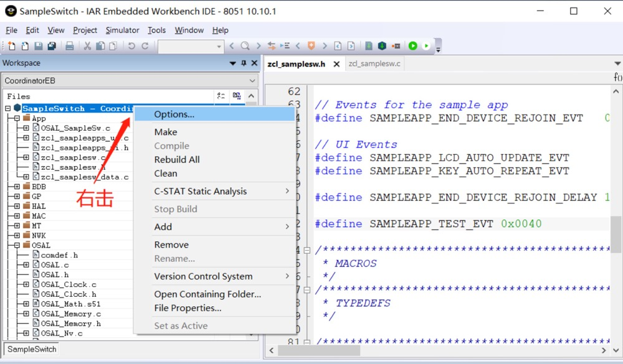Viewport: 623px width, 364px height.
Task: Collapse the App folder in tree
Action: click(17, 118)
